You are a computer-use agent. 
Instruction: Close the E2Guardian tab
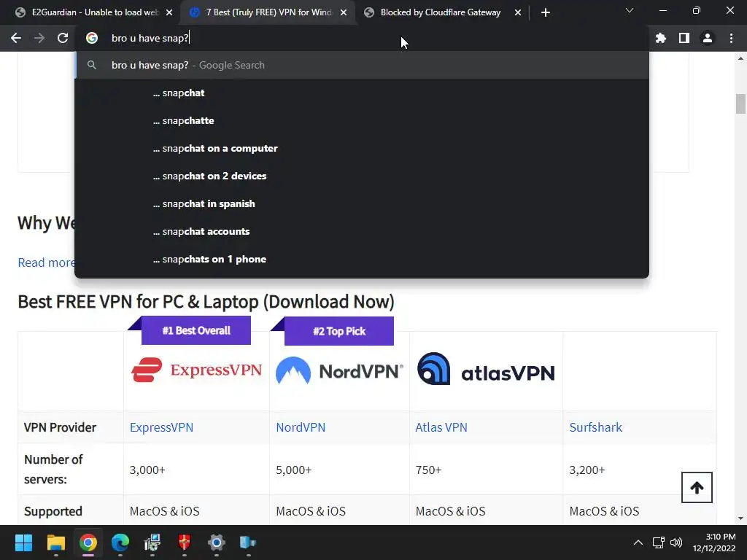[169, 12]
